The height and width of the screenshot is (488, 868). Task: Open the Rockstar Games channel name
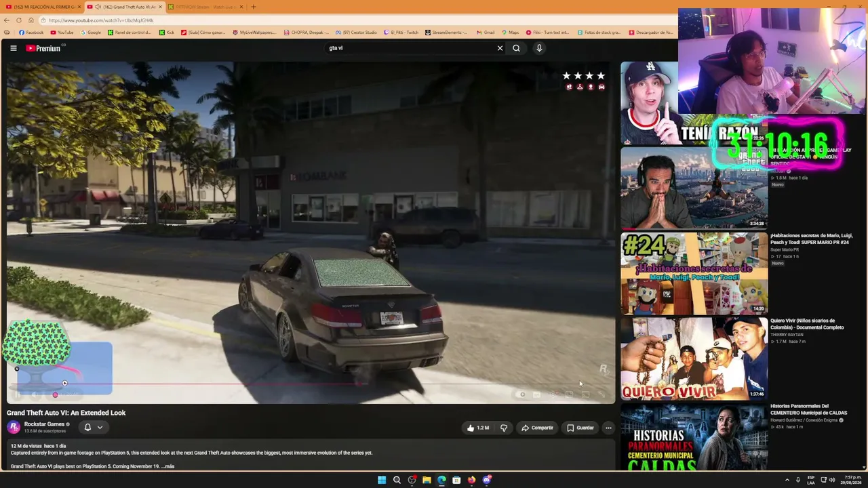point(44,424)
